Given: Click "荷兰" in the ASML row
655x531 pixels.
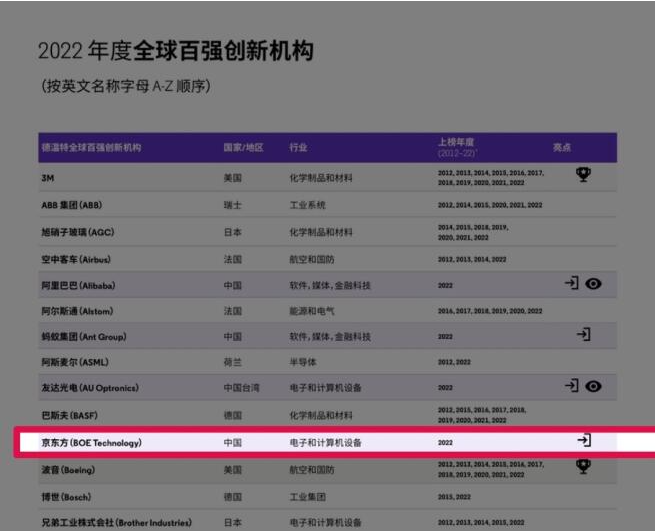Looking at the screenshot, I should [233, 362].
